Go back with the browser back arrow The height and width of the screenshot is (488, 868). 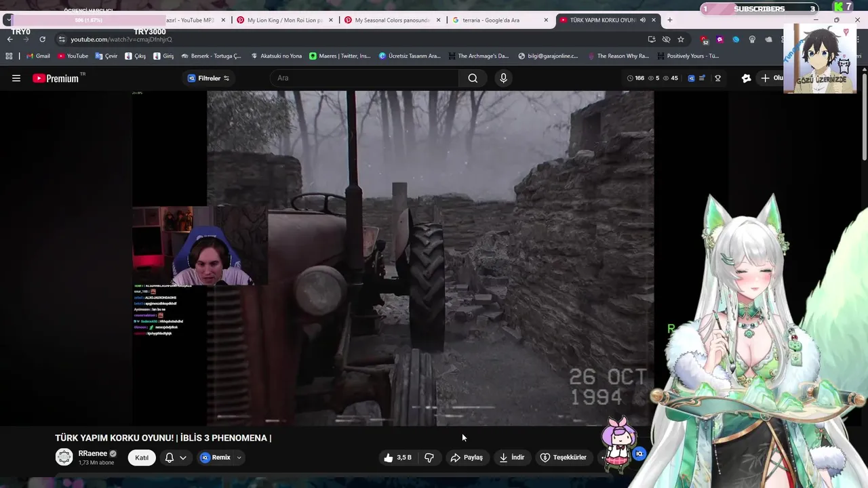click(9, 39)
